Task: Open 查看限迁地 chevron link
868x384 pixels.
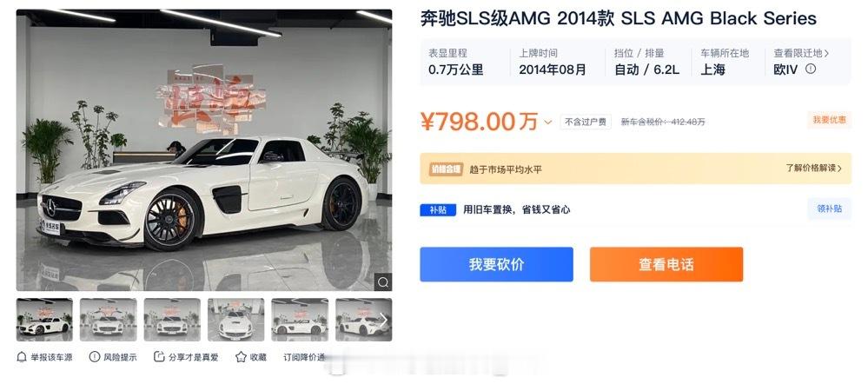Action: (802, 53)
